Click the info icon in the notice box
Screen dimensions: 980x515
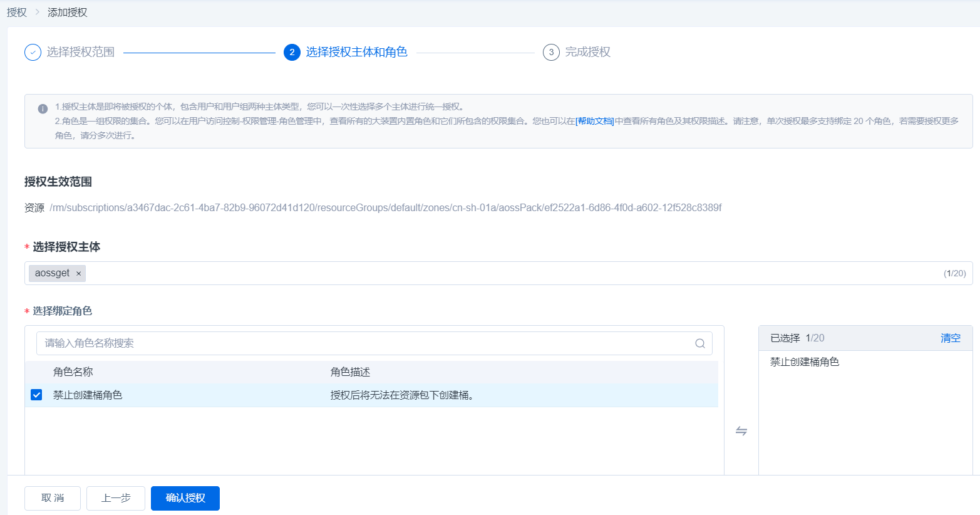coord(43,108)
